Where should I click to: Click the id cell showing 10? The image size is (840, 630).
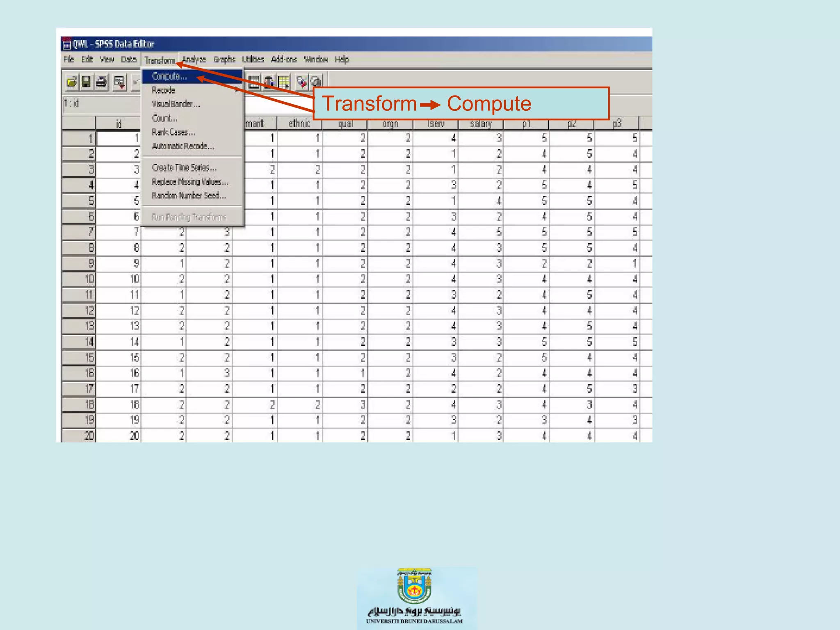119,279
